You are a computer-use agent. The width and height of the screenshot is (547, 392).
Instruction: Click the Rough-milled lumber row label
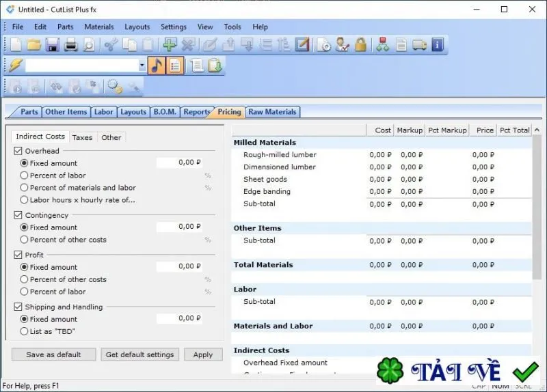(x=280, y=155)
